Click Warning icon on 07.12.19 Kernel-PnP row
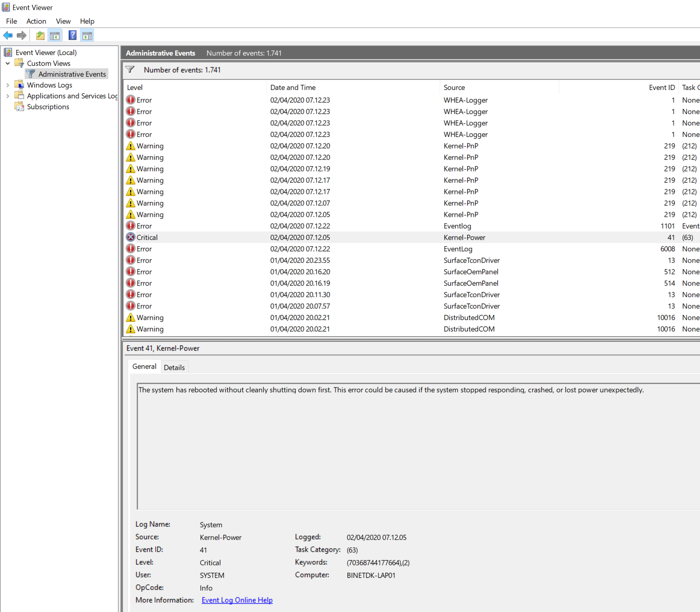 [130, 169]
